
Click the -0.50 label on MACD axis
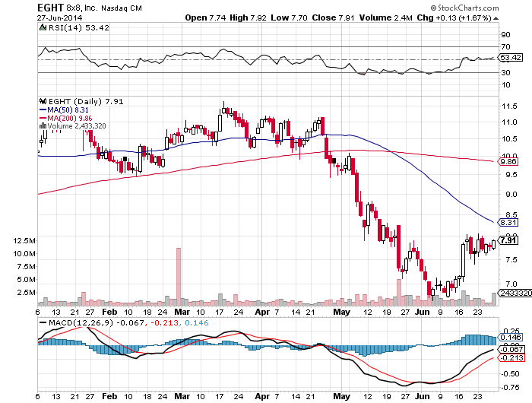coord(511,374)
